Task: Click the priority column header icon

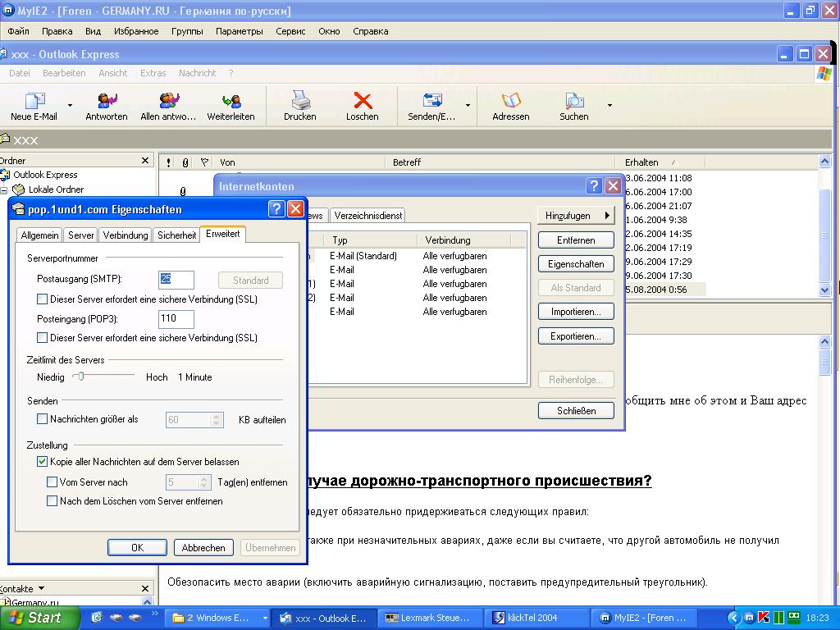Action: (169, 162)
